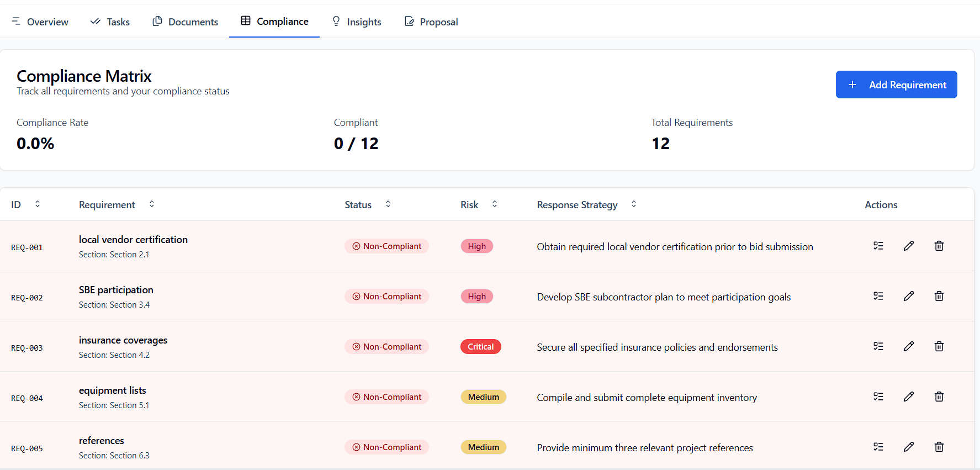Click the Actions column header
The width and height of the screenshot is (980, 470).
pos(881,205)
